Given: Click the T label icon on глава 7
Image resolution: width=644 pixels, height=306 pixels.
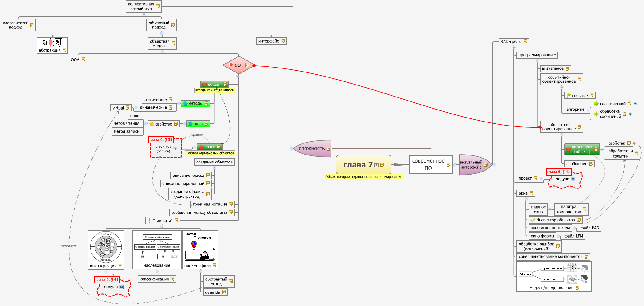Looking at the screenshot, I should (376, 165).
